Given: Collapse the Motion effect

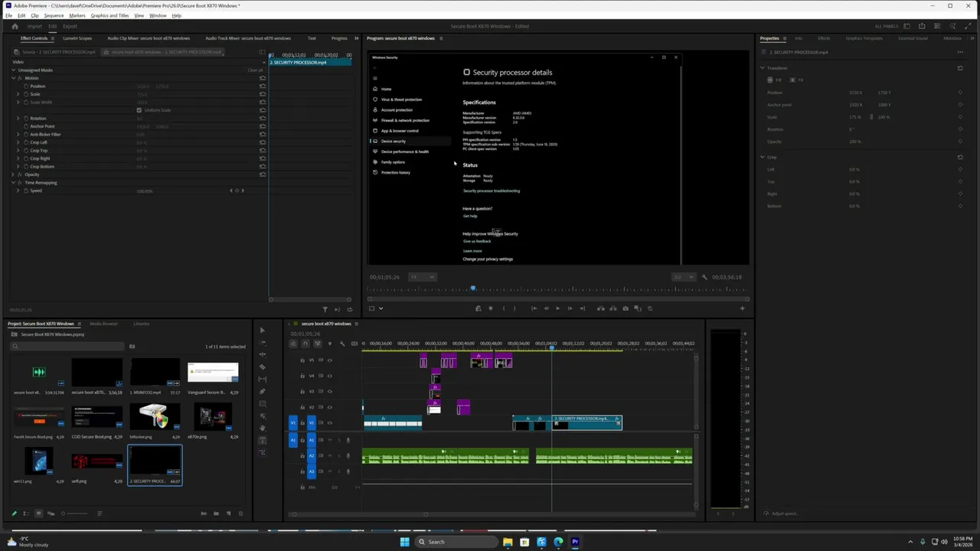Looking at the screenshot, I should 13,78.
